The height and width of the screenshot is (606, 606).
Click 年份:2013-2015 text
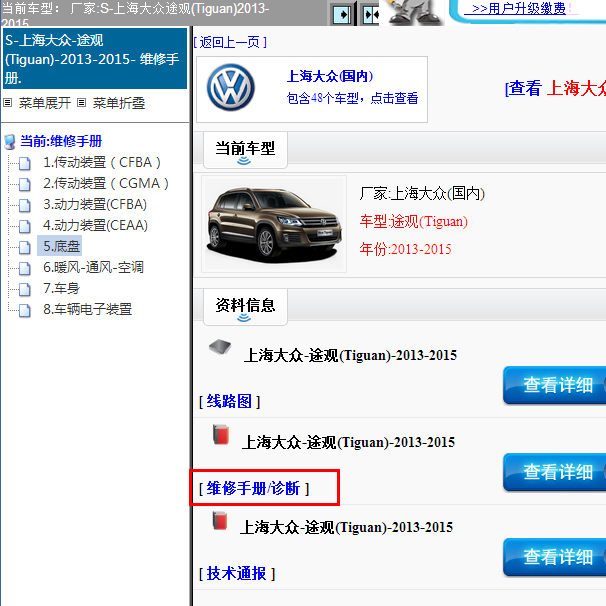click(405, 249)
